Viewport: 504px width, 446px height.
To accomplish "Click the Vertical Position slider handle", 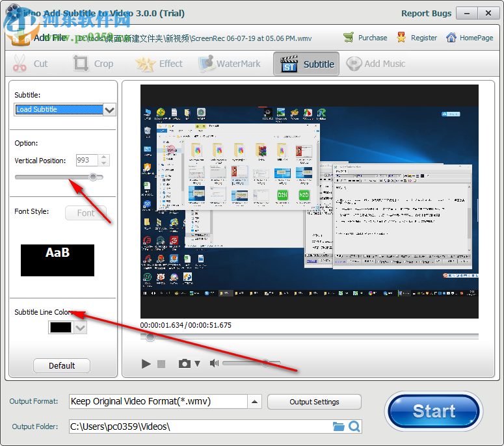I will [x=93, y=177].
